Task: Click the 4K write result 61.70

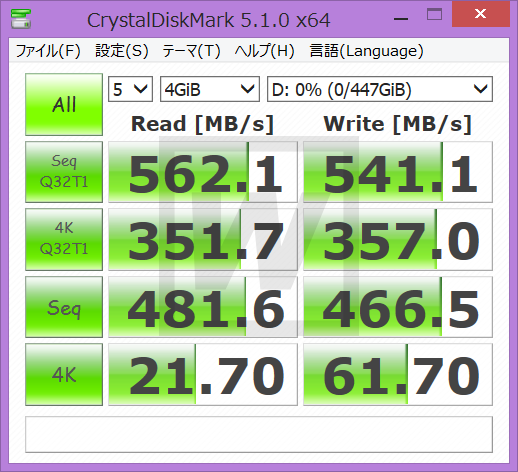Action: [398, 374]
